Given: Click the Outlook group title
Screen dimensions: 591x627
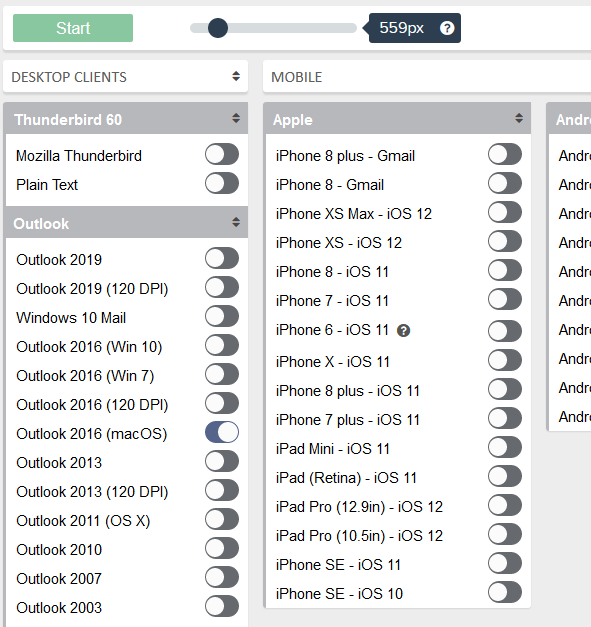Looking at the screenshot, I should 41,224.
